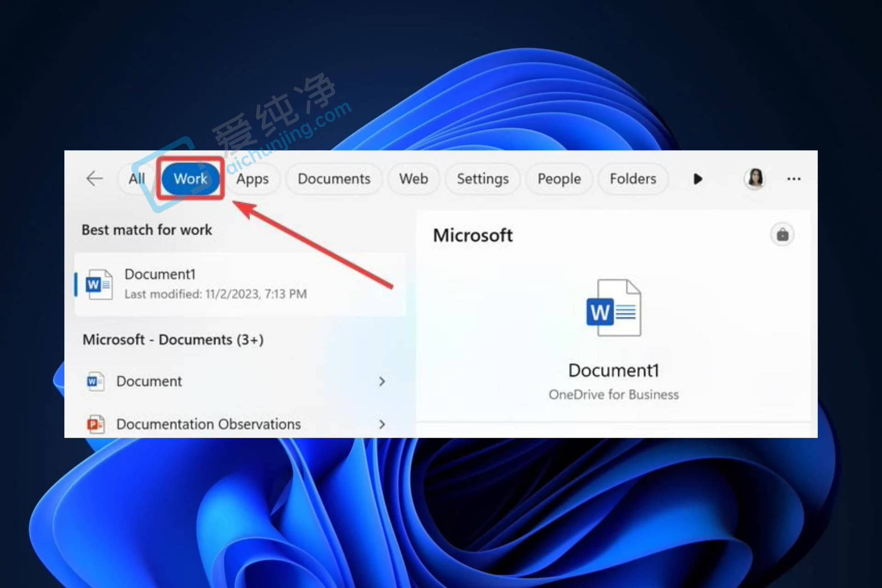Open the Web search filter
The height and width of the screenshot is (588, 882).
click(413, 177)
